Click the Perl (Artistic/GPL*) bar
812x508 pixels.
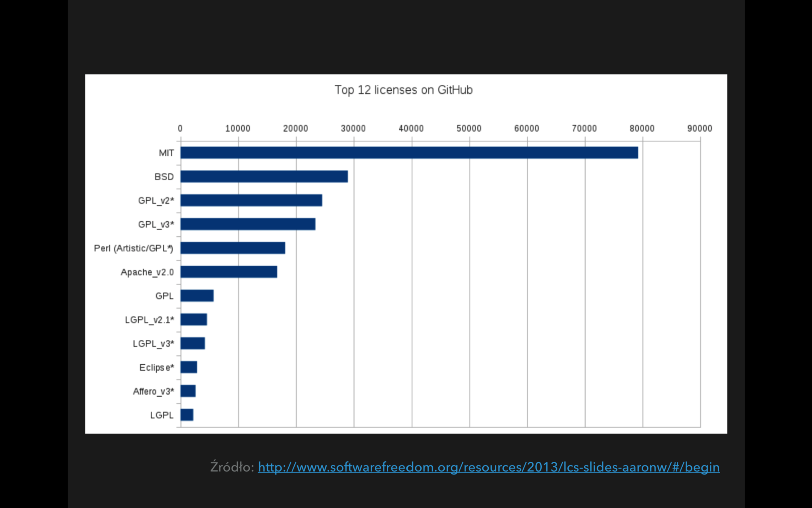(233, 248)
